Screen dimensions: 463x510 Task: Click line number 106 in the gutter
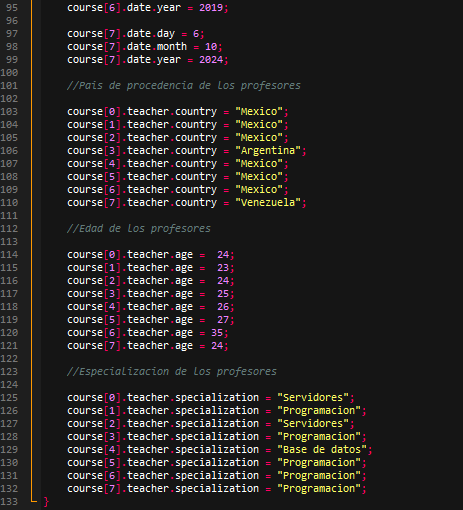[9, 151]
